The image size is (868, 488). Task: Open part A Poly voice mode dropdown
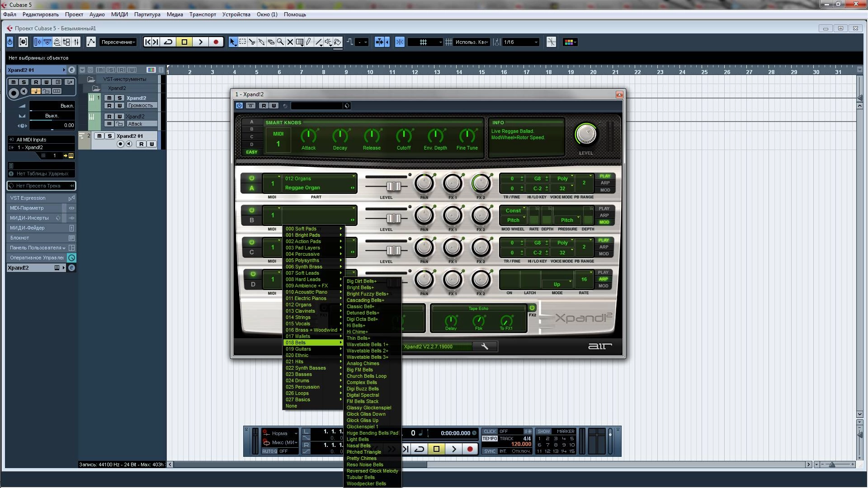(563, 178)
